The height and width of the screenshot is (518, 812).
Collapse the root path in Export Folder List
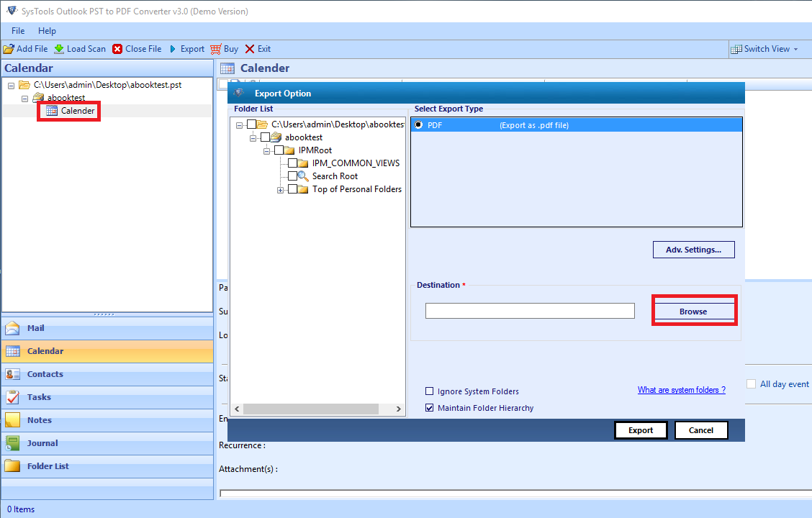click(239, 125)
